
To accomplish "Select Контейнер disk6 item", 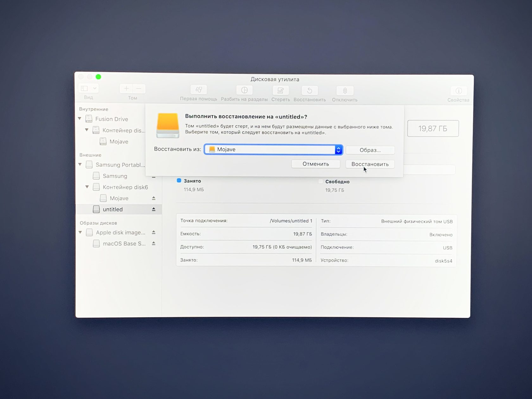I will 125,187.
